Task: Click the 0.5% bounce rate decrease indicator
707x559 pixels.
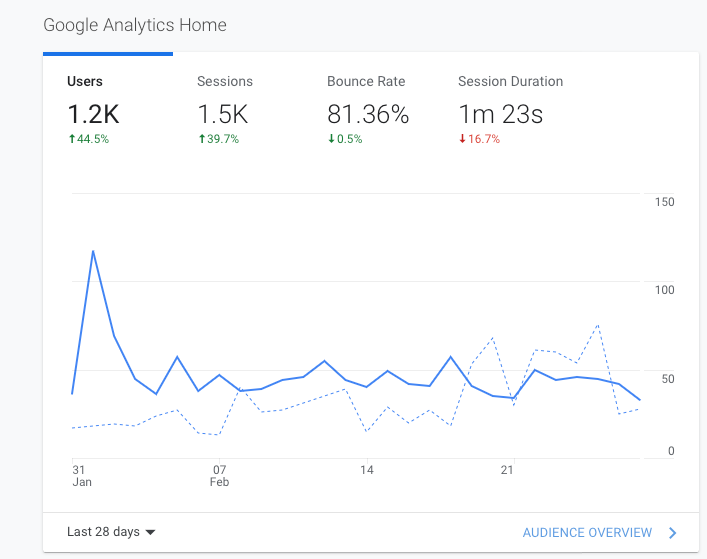Action: pyautogui.click(x=345, y=139)
